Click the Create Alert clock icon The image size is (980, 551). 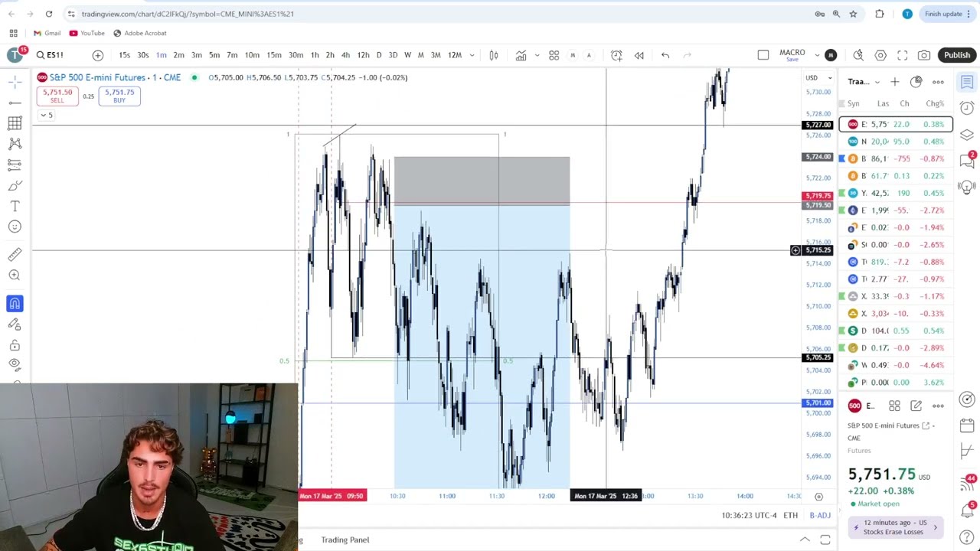[616, 55]
